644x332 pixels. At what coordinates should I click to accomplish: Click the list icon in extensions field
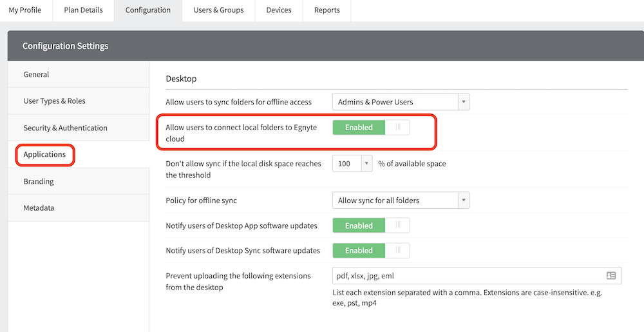pos(611,276)
